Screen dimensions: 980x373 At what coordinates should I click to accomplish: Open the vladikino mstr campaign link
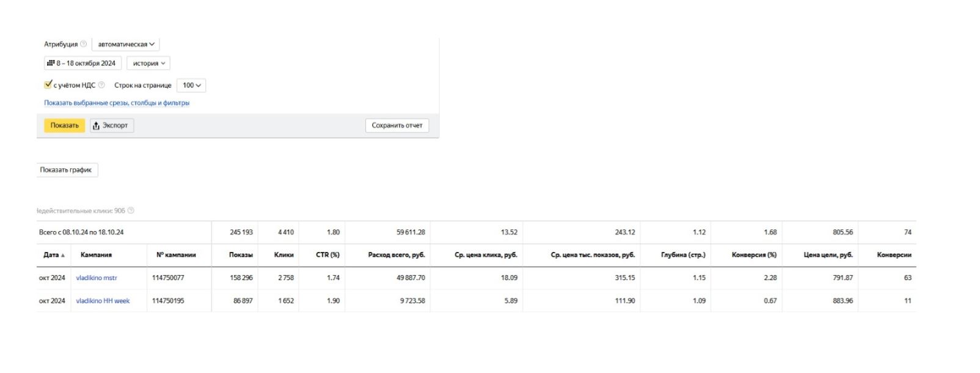coord(97,278)
